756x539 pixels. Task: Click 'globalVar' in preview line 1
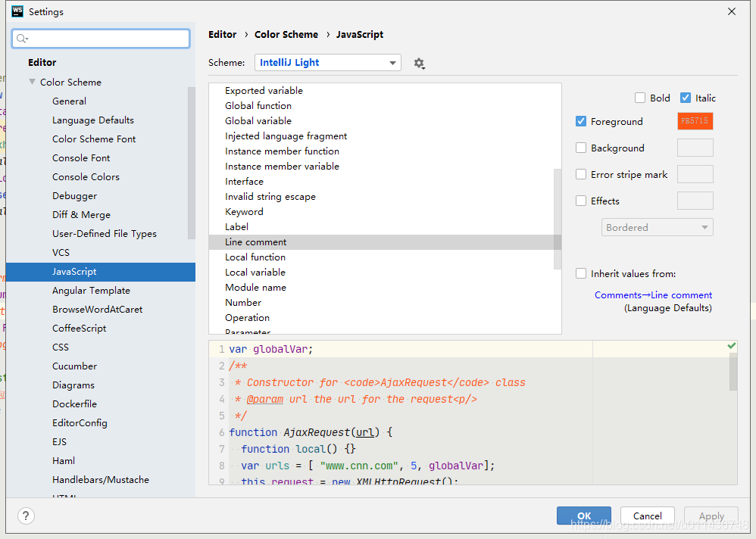click(280, 349)
